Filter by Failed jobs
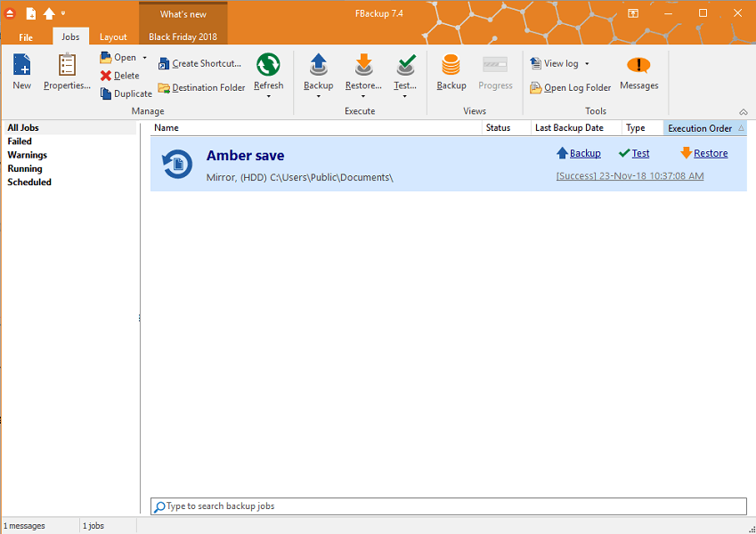 20,142
